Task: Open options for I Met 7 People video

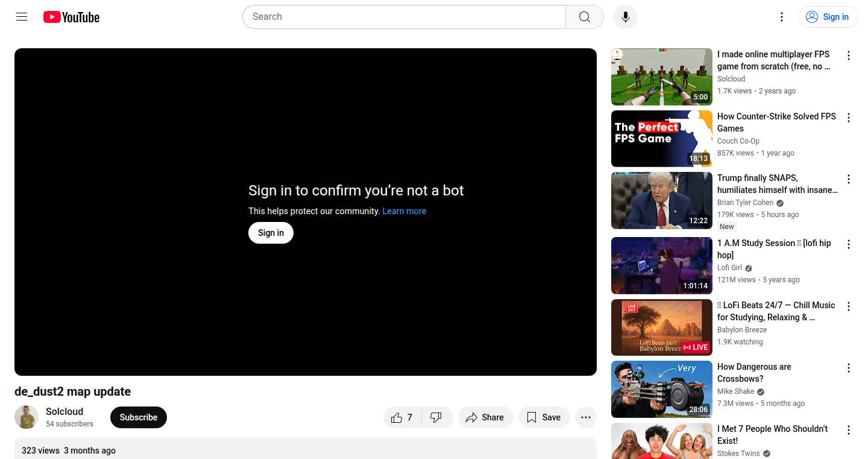Action: click(x=849, y=430)
